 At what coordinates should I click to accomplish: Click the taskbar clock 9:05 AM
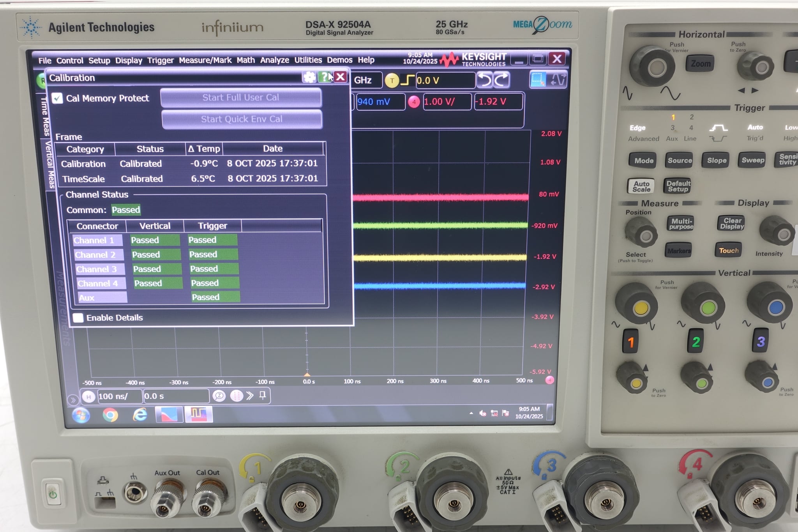[529, 412]
